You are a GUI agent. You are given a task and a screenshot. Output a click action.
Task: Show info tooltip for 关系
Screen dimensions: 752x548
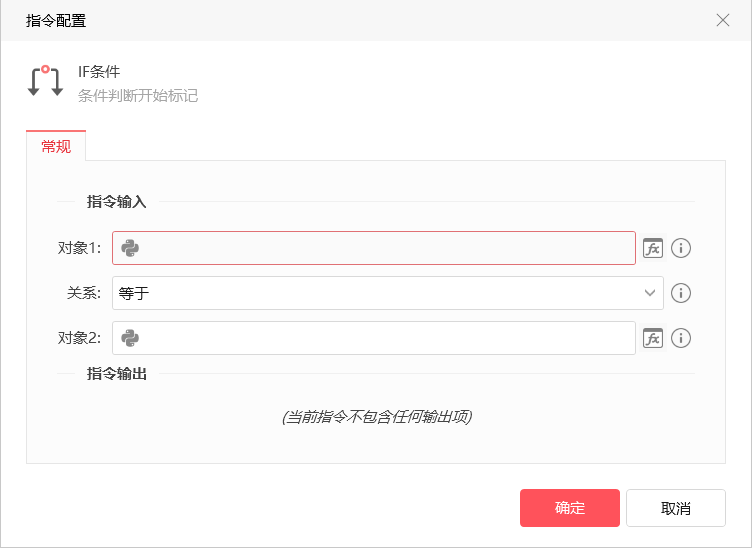click(681, 293)
